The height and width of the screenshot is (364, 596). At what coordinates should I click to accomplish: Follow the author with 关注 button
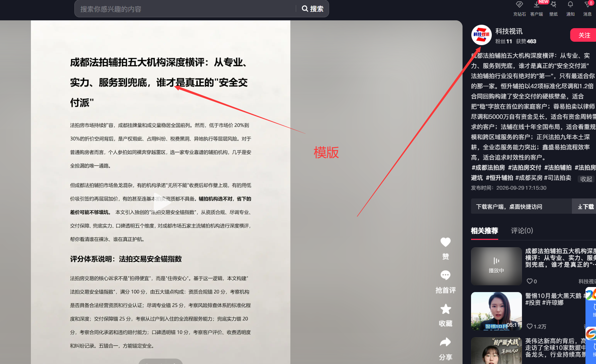click(x=583, y=35)
